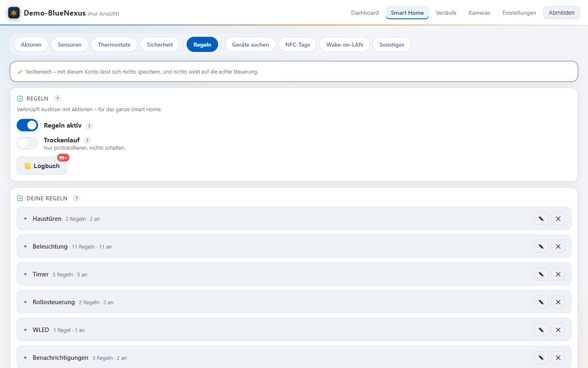
Task: Show help for Regeln aktiv
Action: click(x=89, y=126)
